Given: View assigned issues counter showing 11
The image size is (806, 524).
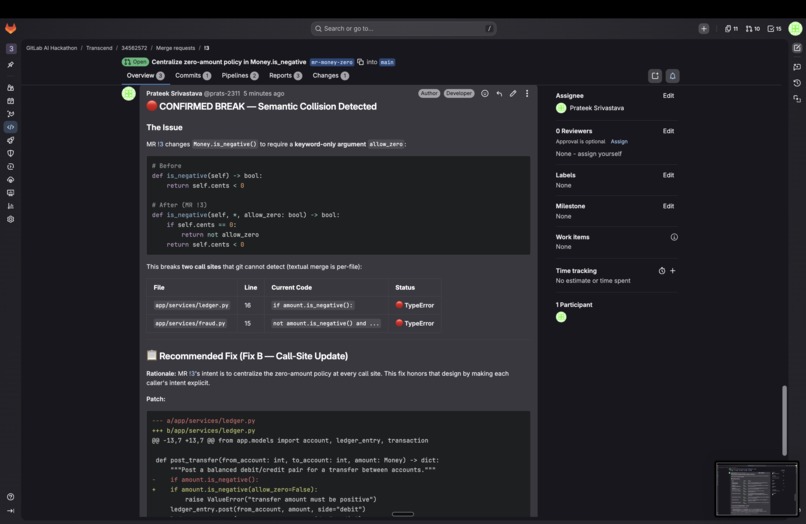Looking at the screenshot, I should pyautogui.click(x=731, y=29).
